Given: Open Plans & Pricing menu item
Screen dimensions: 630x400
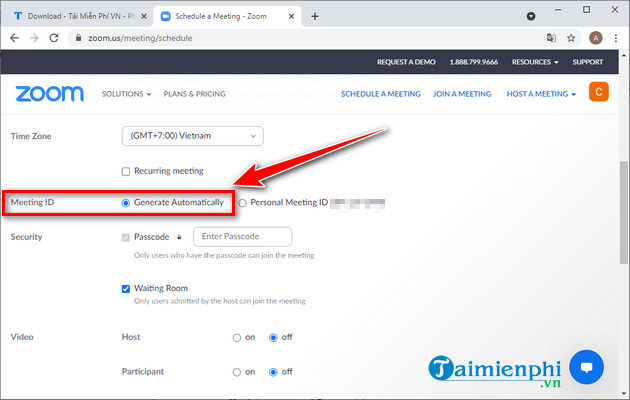Looking at the screenshot, I should pyautogui.click(x=194, y=94).
